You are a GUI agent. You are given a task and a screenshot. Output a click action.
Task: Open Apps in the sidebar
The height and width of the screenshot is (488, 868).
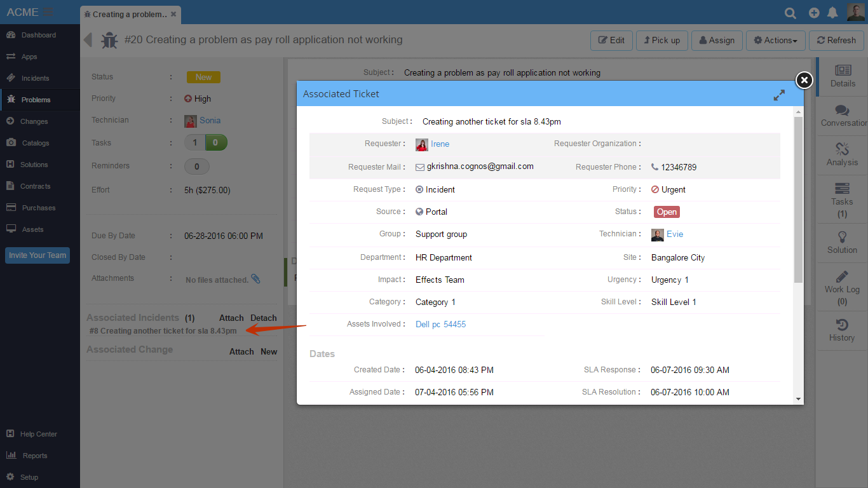click(x=39, y=57)
